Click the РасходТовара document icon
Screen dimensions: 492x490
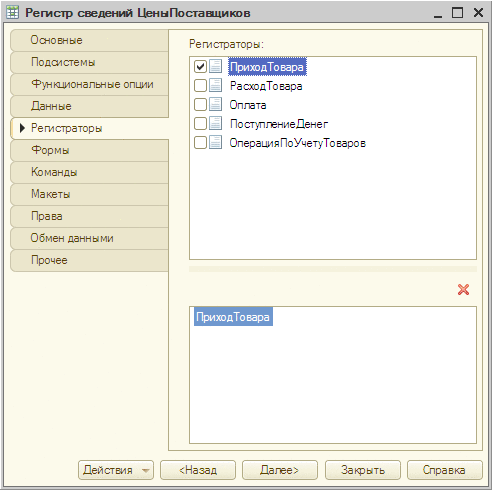(215, 85)
